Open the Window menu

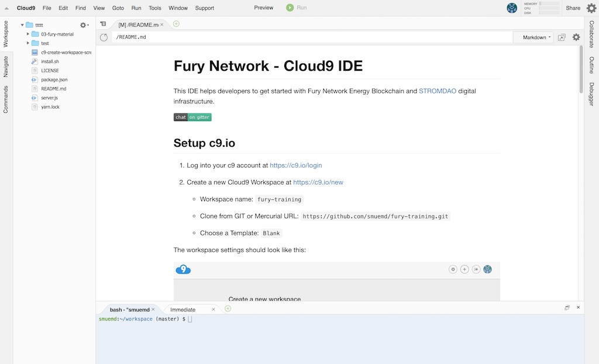pos(178,8)
